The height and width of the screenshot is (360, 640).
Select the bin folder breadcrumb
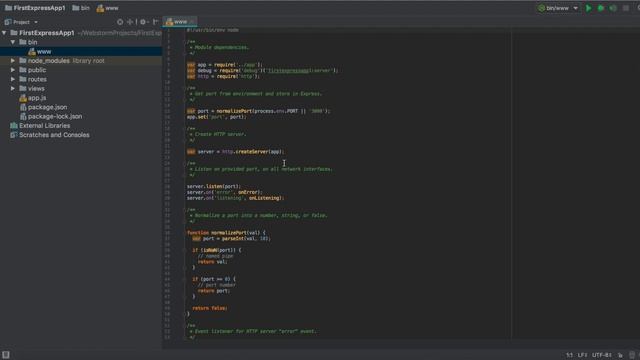coord(81,8)
